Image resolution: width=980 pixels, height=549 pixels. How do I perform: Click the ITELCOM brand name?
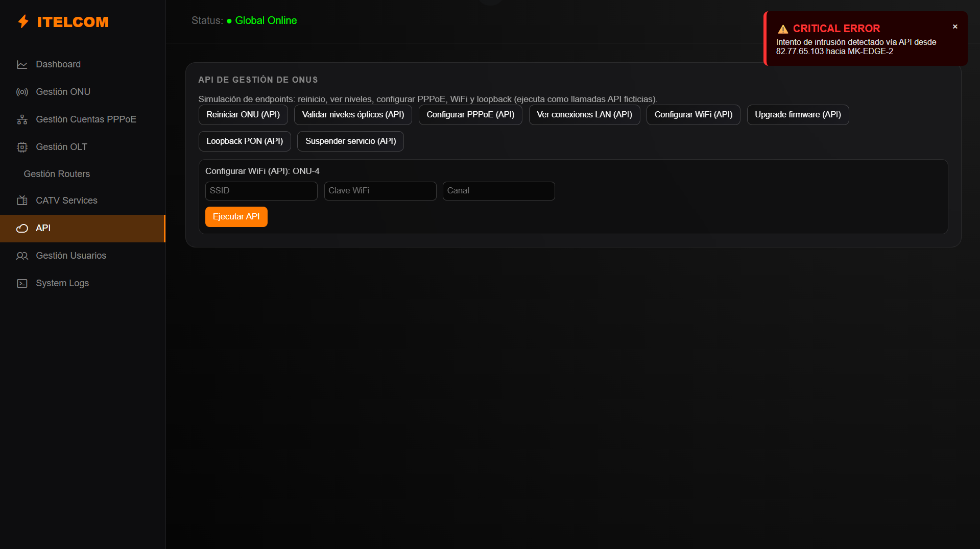coord(73,22)
